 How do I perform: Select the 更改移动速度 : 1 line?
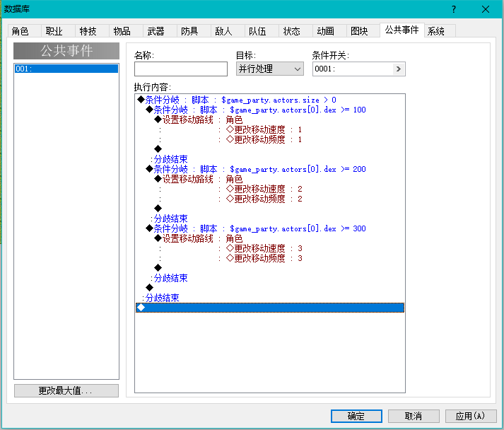(x=270, y=129)
